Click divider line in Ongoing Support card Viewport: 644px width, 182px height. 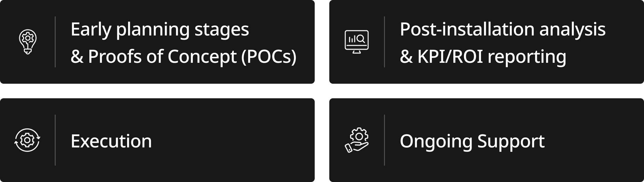point(384,140)
